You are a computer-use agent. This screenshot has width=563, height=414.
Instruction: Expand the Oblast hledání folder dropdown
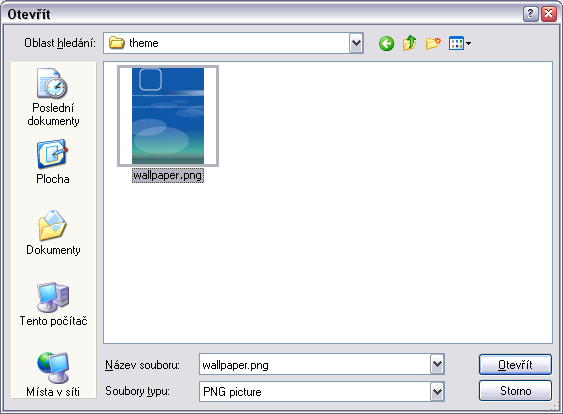(356, 43)
